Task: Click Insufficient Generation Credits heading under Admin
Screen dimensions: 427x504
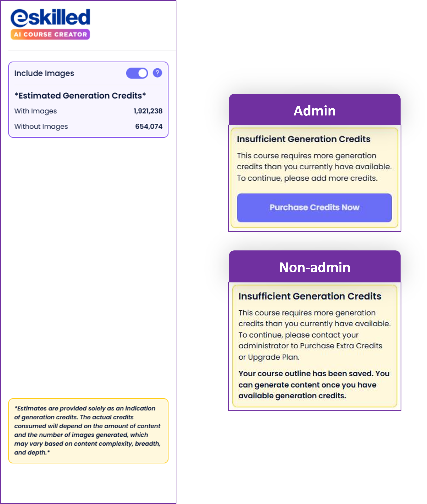Action: tap(303, 139)
